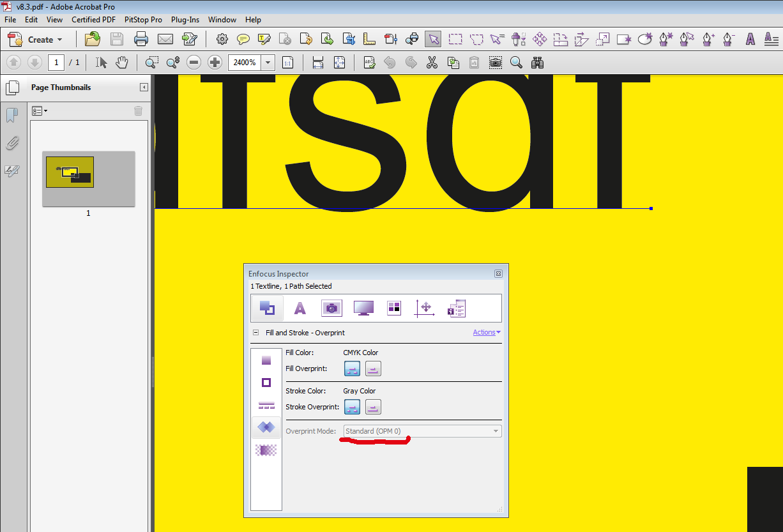Click the Print icon
This screenshot has width=783, height=532.
tap(141, 40)
